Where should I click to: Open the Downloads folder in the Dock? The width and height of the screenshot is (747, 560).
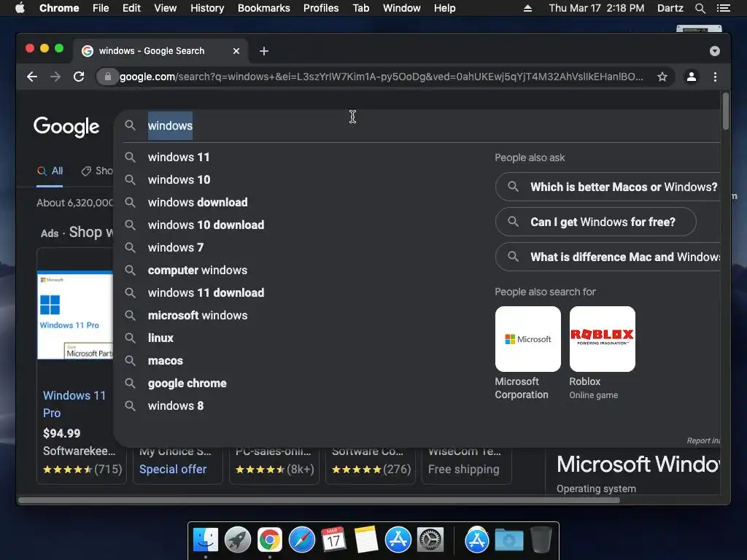(x=508, y=540)
